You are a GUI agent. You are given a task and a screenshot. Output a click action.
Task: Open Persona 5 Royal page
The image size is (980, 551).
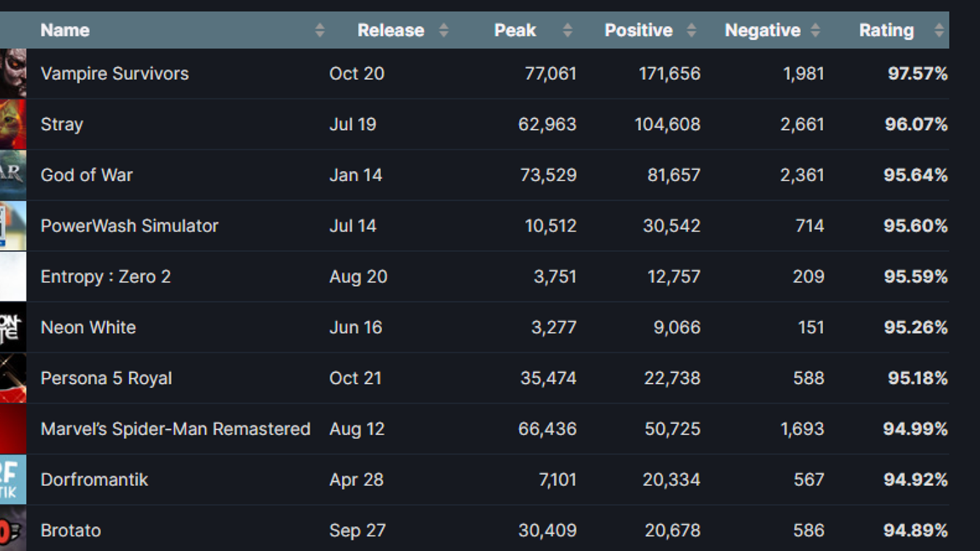coord(106,378)
